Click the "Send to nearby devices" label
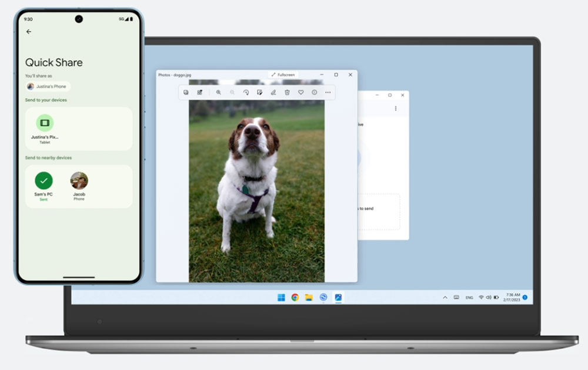The image size is (588, 370). [x=48, y=157]
